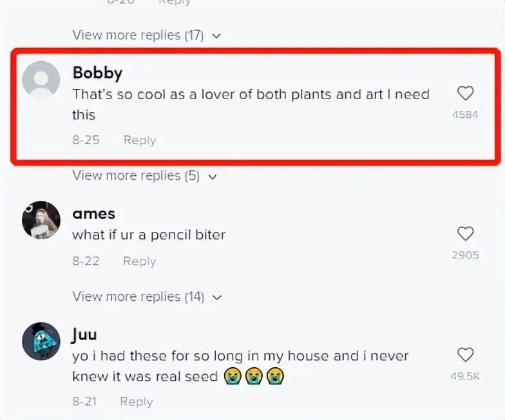The image size is (505, 420).
Task: Click the crying emojis in Juu's comment
Action: tap(254, 376)
